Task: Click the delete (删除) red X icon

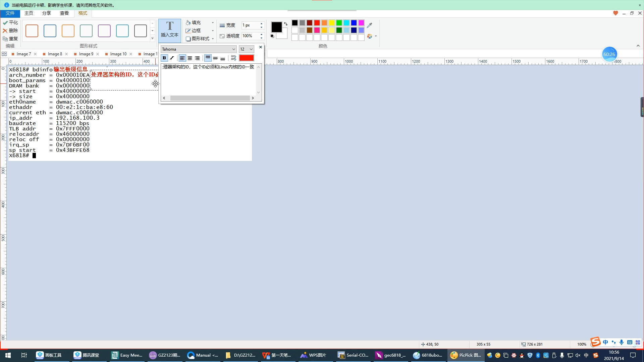Action: (5, 31)
